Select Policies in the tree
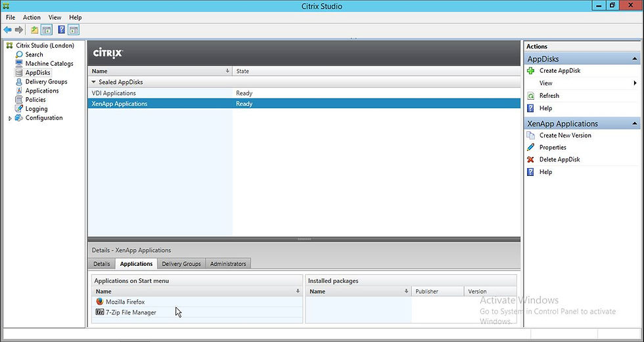This screenshot has height=342, width=644. click(35, 100)
